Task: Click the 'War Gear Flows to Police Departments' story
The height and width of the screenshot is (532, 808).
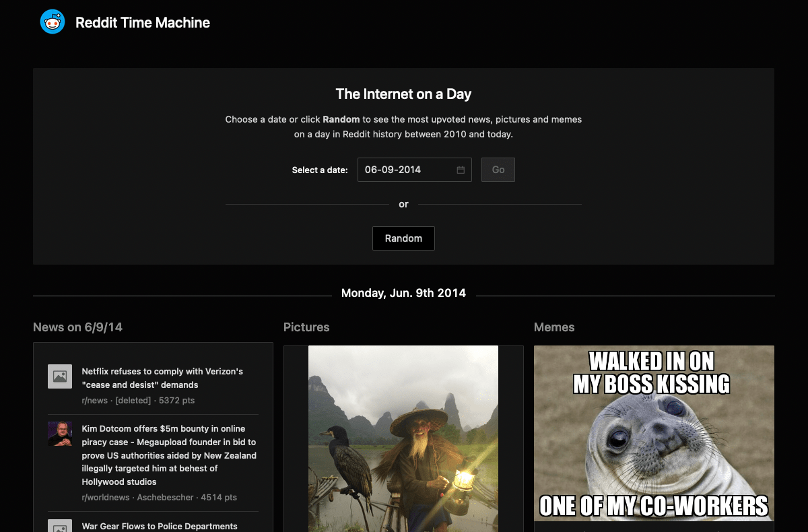Action: coord(159,526)
